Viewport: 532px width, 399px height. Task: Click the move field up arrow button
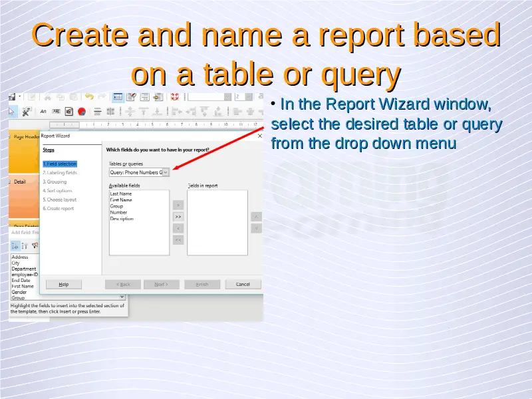(256, 217)
